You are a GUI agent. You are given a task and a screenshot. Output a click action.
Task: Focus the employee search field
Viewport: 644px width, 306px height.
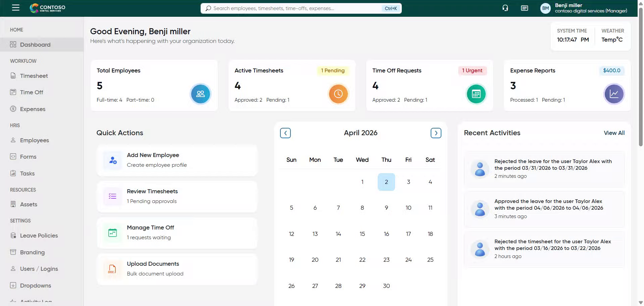pos(295,8)
